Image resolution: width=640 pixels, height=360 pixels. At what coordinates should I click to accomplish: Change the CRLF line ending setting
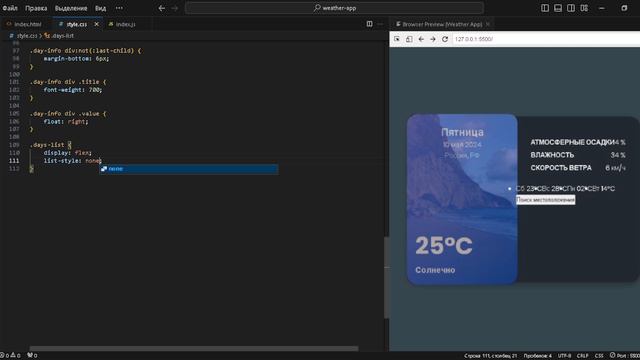(582, 356)
